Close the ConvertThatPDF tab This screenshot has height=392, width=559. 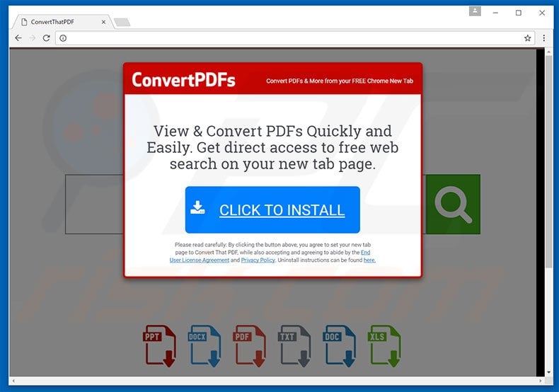103,22
